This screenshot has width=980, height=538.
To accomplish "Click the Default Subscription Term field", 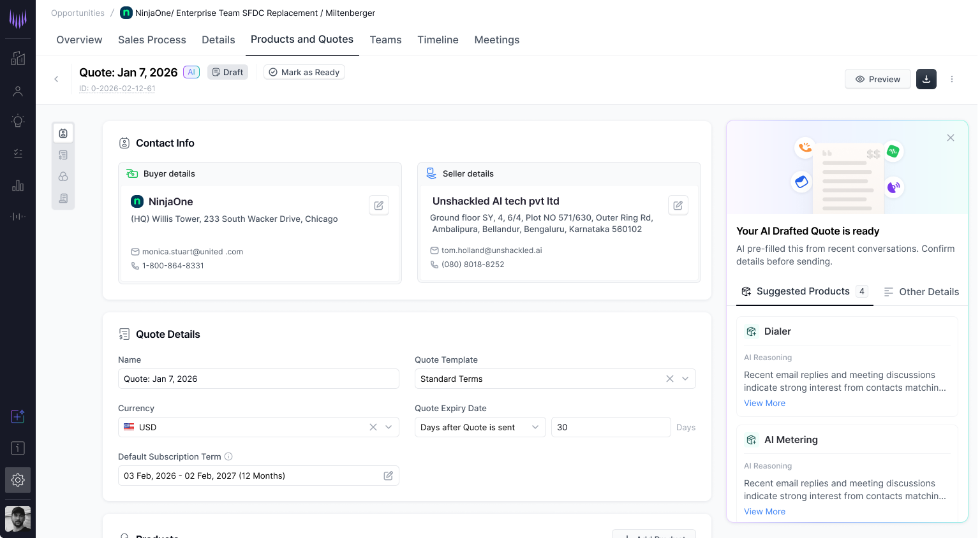I will (x=258, y=476).
